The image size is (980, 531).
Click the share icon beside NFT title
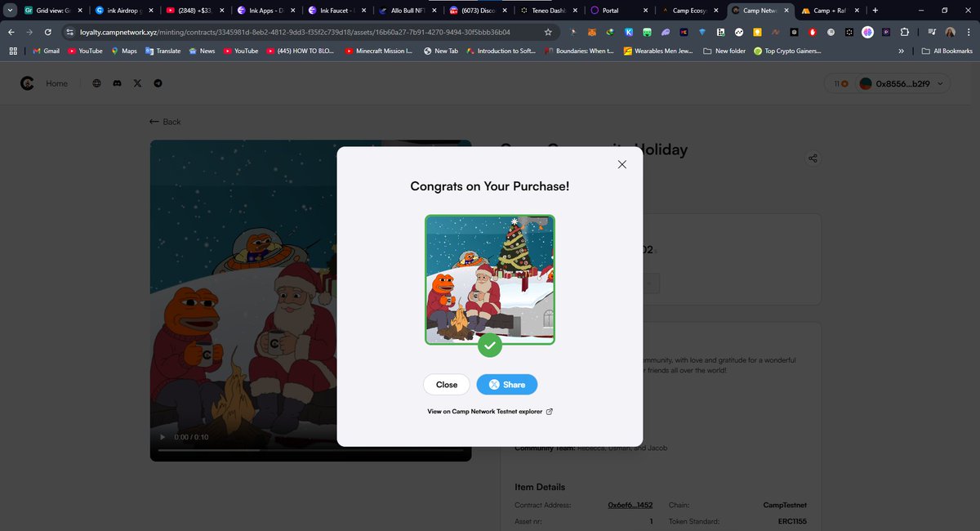(x=812, y=158)
